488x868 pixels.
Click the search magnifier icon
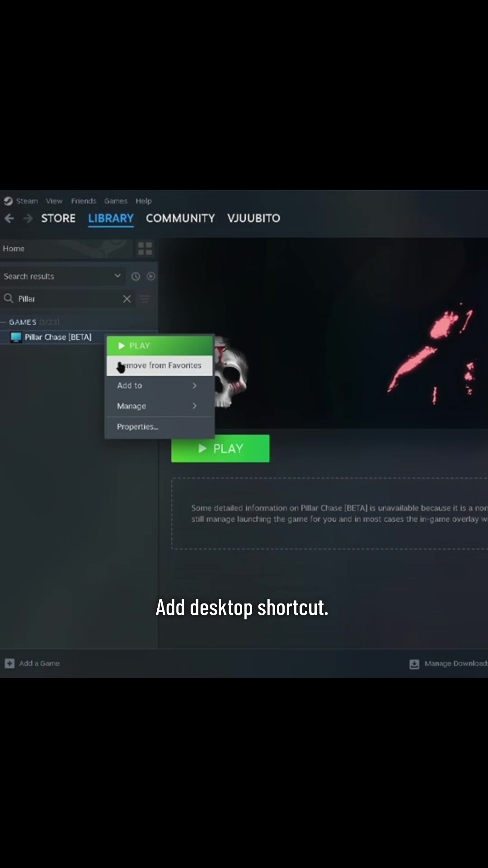pos(9,298)
